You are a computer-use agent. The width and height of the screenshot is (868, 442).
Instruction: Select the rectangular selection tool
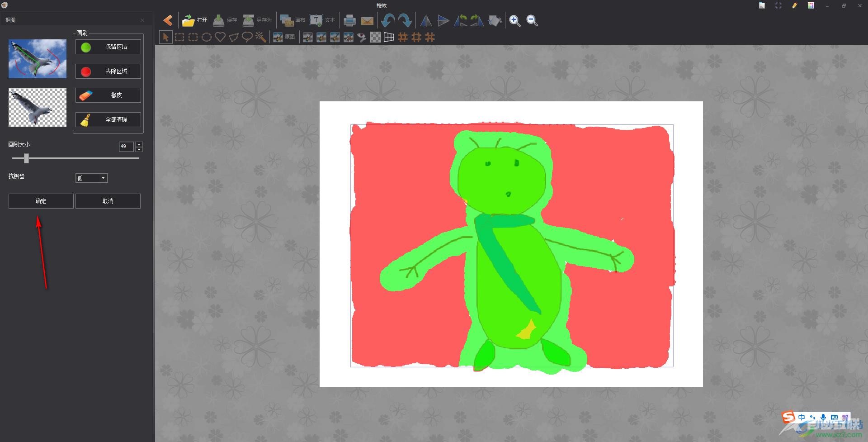click(x=179, y=37)
